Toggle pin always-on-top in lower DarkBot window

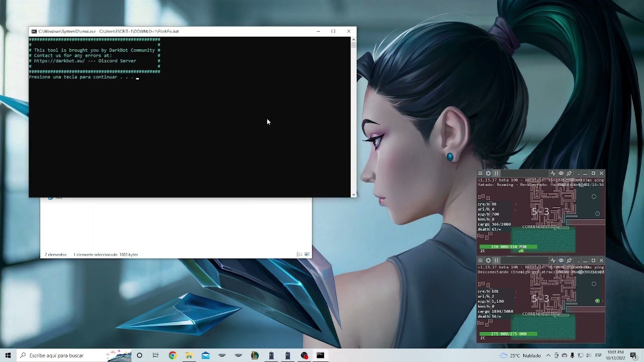[569, 260]
